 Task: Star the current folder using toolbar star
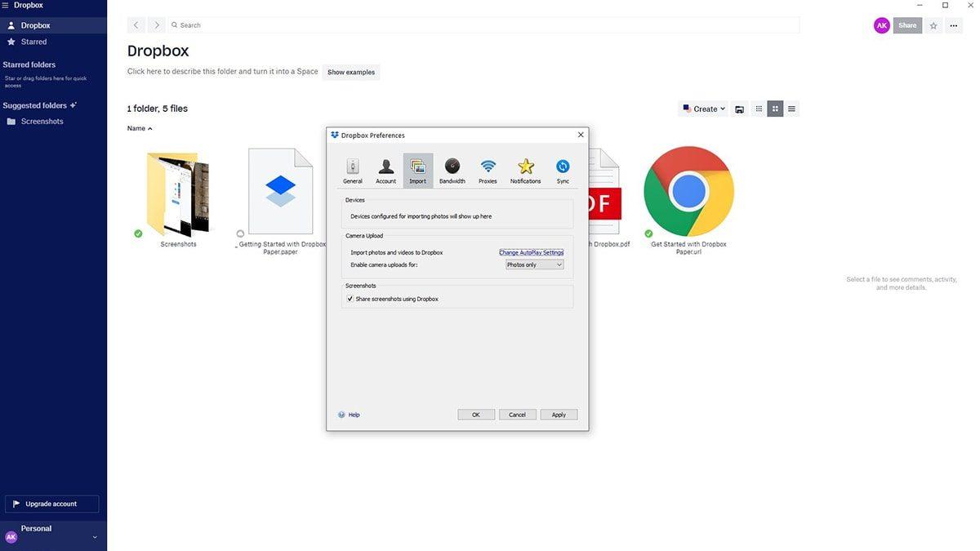pyautogui.click(x=932, y=25)
